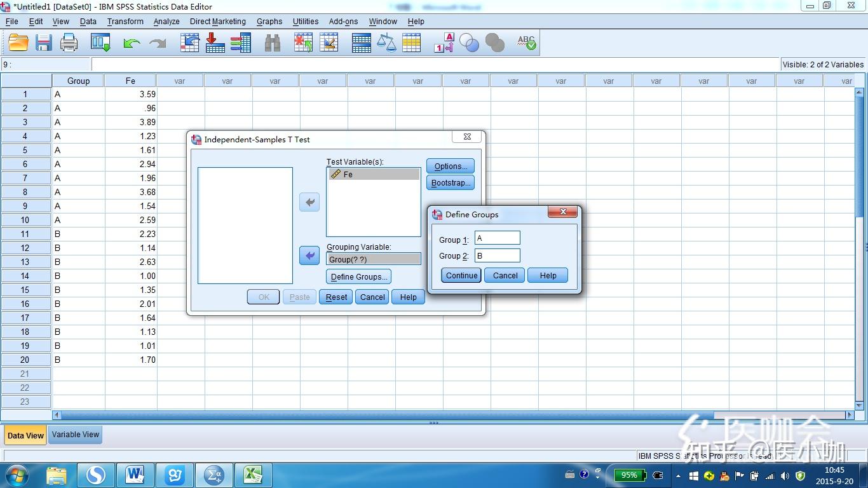
Task: Open Microsoft Word from taskbar
Action: (x=134, y=475)
